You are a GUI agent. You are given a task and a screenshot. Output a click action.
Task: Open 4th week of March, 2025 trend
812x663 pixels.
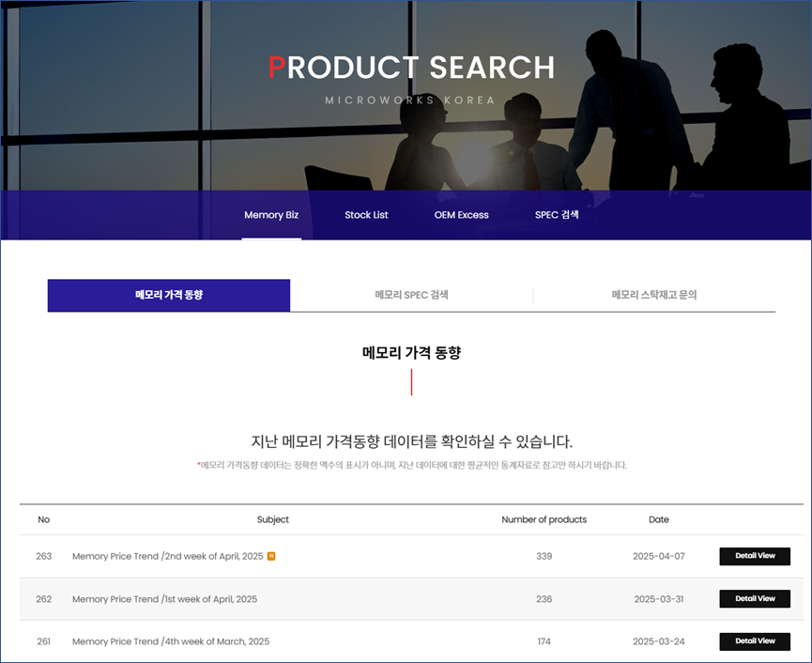click(x=170, y=641)
